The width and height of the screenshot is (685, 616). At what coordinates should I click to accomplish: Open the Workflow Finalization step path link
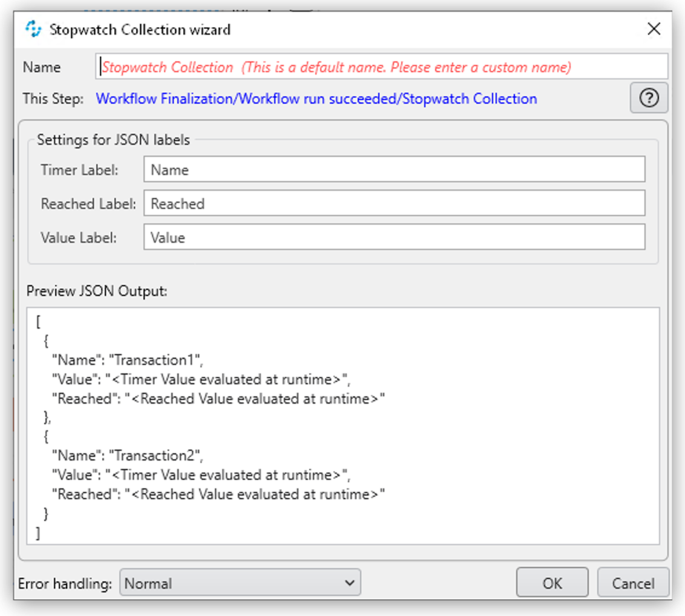(316, 99)
